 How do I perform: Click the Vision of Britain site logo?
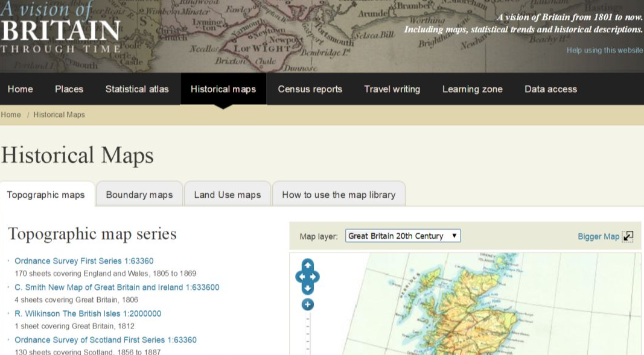(60, 27)
